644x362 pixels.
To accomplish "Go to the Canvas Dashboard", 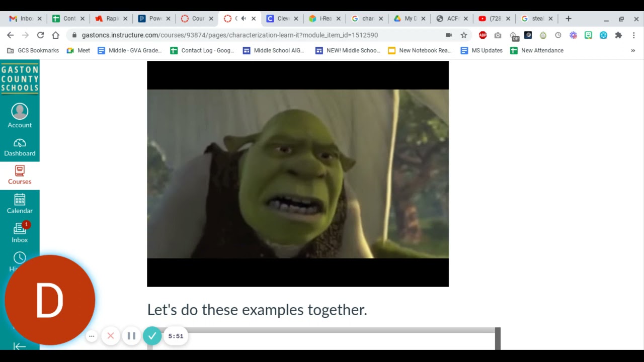I will 20,147.
